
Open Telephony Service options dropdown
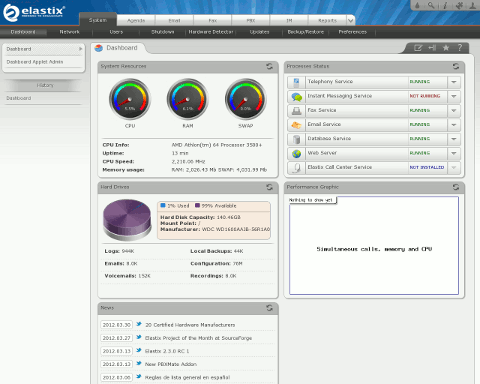tap(454, 82)
